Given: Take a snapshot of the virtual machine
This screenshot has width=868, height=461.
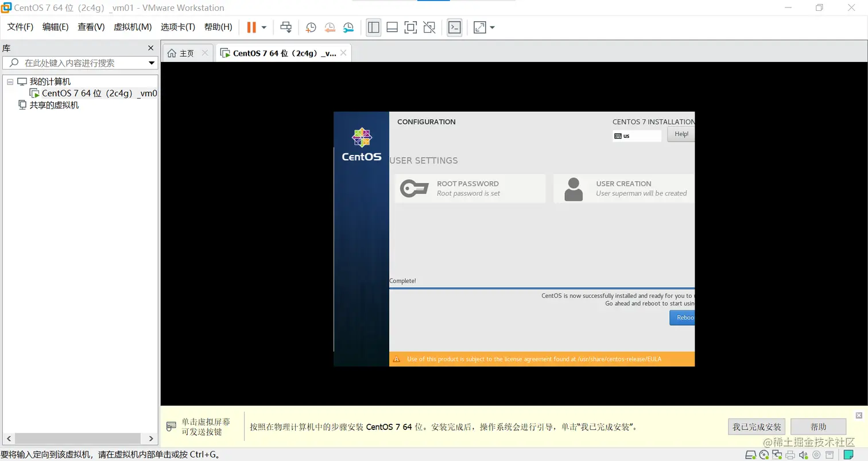Looking at the screenshot, I should coord(311,27).
